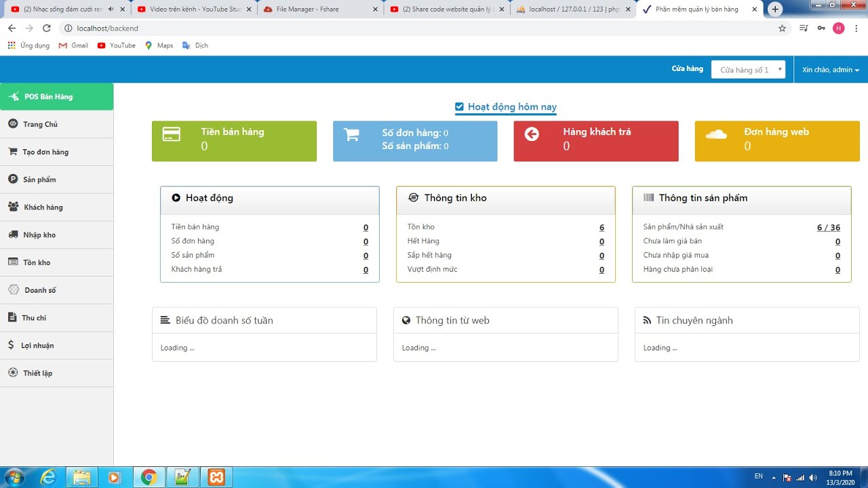Toggle the Hoạt động hôm nay checkbox

coord(459,106)
